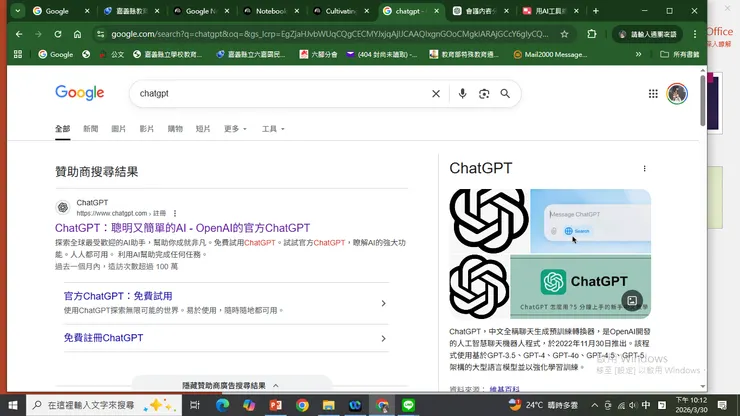Expand the 更多 search filter dropdown

pyautogui.click(x=235, y=129)
